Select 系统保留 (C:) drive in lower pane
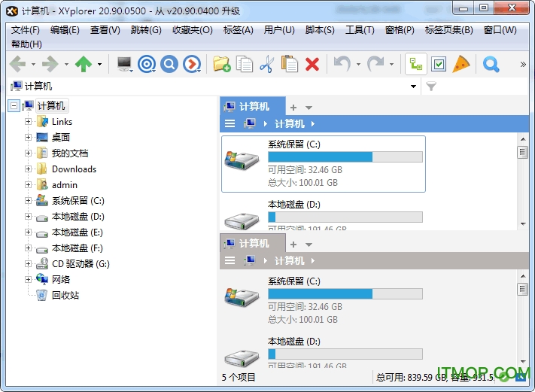This screenshot has height=392, width=535. 324,300
